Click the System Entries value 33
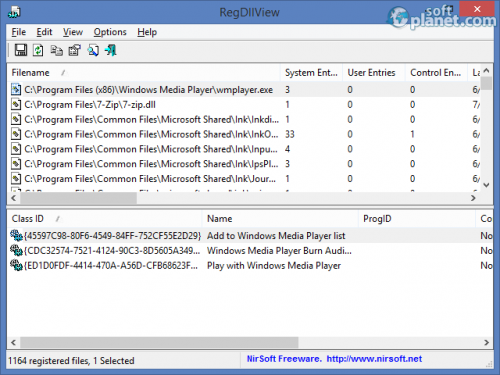Image resolution: width=500 pixels, height=375 pixels. point(290,134)
